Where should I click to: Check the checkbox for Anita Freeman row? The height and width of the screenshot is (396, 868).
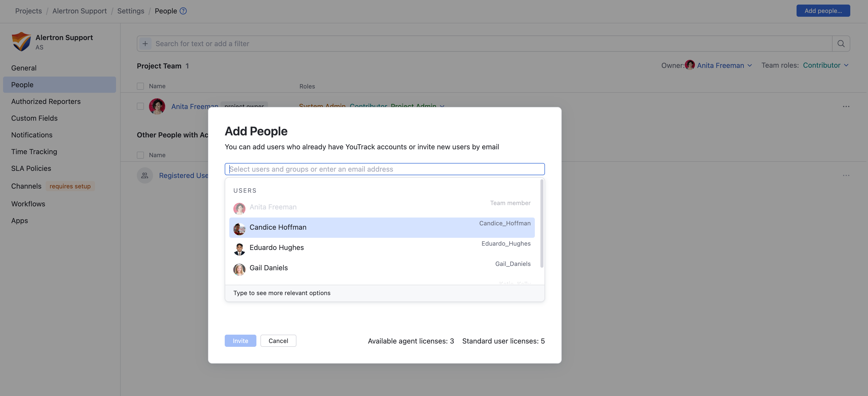(141, 106)
